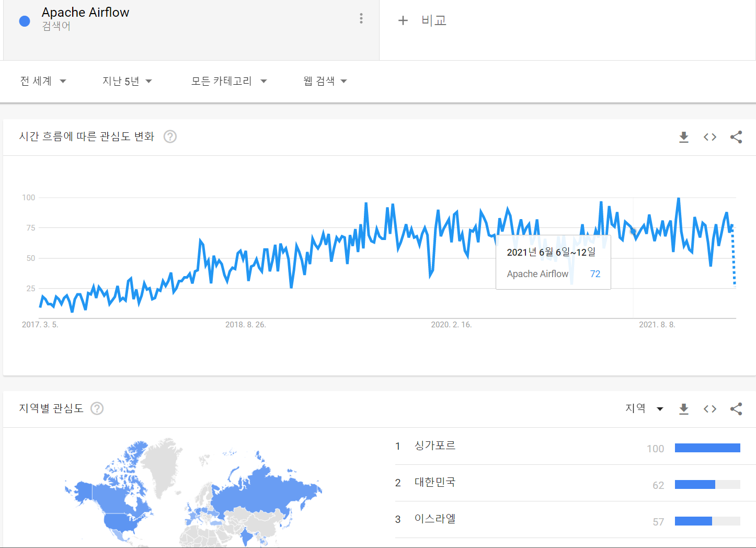Click the 2017. 3. 5. axis date label

coord(40,325)
